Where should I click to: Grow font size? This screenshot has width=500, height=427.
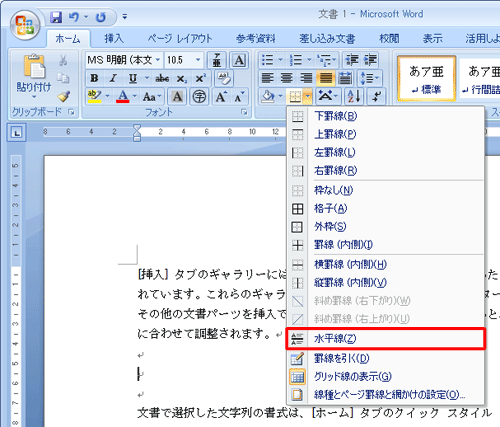221,97
